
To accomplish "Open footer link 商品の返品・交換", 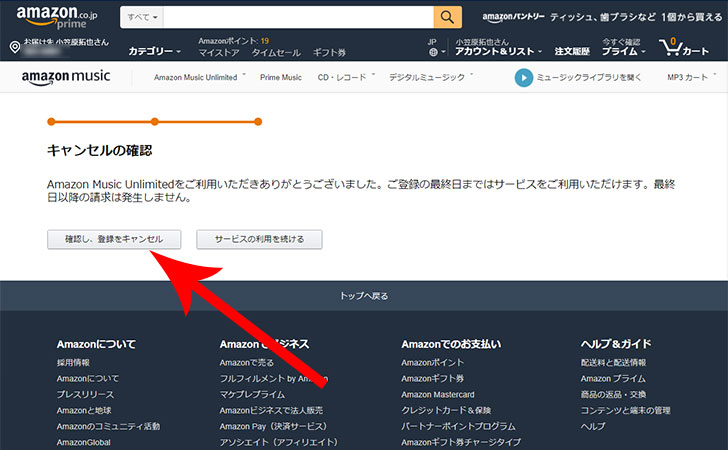I will click(613, 394).
